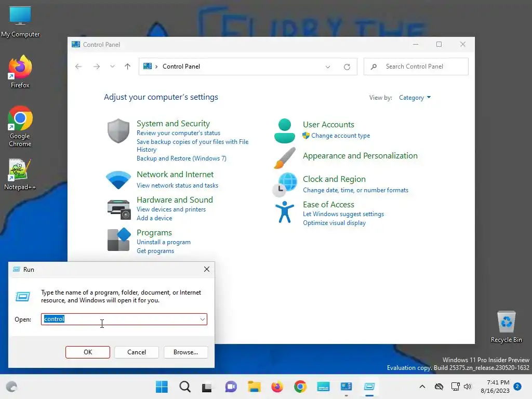This screenshot has height=399, width=532.
Task: Switch to Control Panel taskbar button
Action: coord(347,387)
